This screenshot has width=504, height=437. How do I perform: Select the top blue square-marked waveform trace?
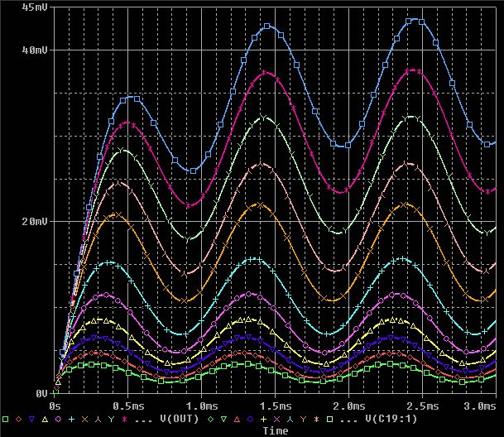267,26
